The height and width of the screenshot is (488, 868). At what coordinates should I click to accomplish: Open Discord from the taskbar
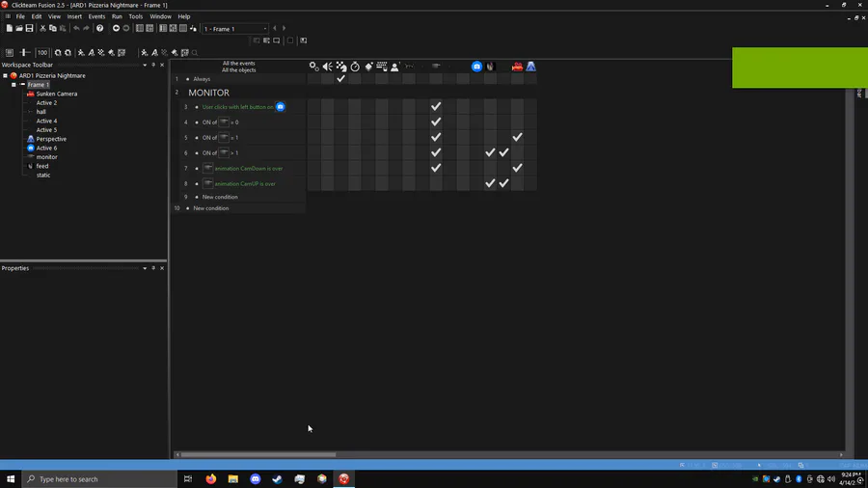point(256,479)
